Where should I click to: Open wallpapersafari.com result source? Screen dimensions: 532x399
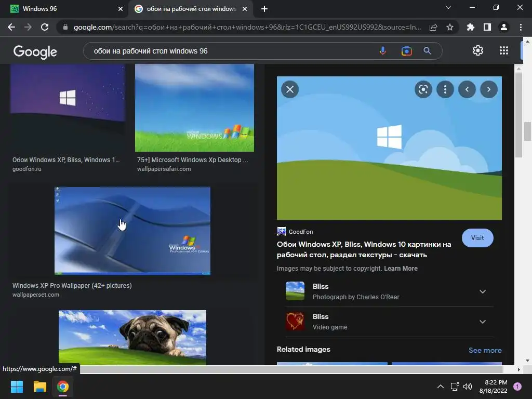pyautogui.click(x=164, y=169)
